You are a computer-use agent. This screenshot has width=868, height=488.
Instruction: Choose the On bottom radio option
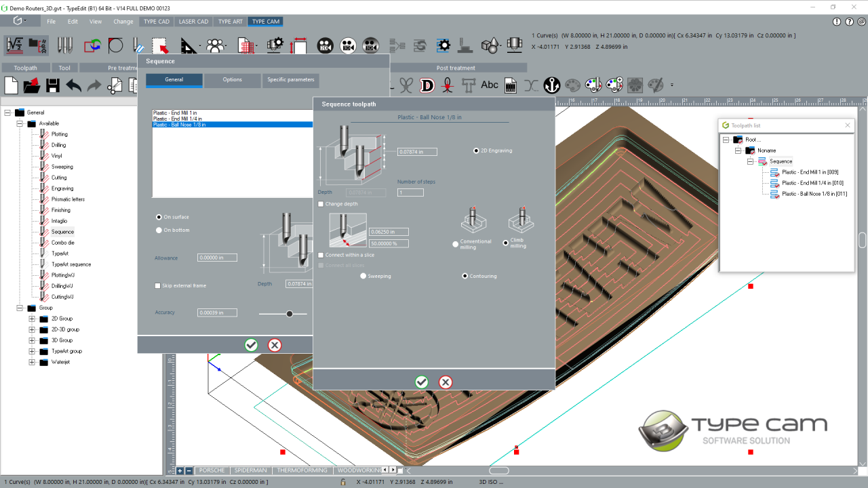[x=159, y=230]
